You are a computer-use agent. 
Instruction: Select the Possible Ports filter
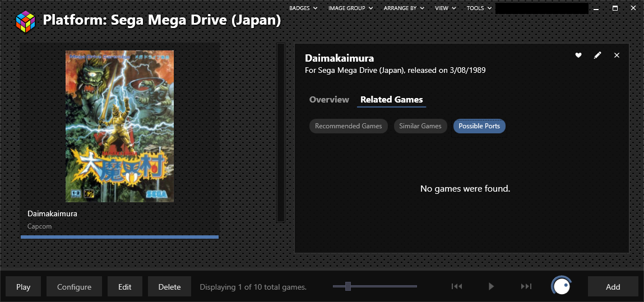pyautogui.click(x=479, y=126)
